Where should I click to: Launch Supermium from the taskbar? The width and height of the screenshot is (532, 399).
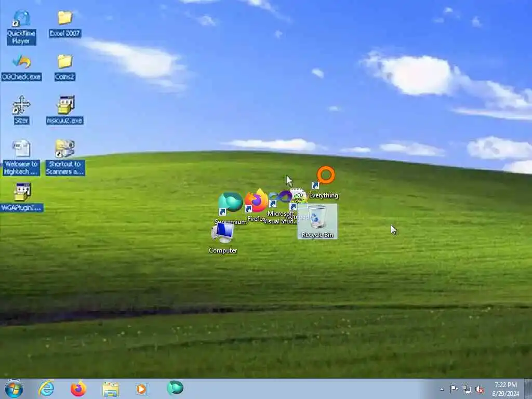tap(175, 388)
